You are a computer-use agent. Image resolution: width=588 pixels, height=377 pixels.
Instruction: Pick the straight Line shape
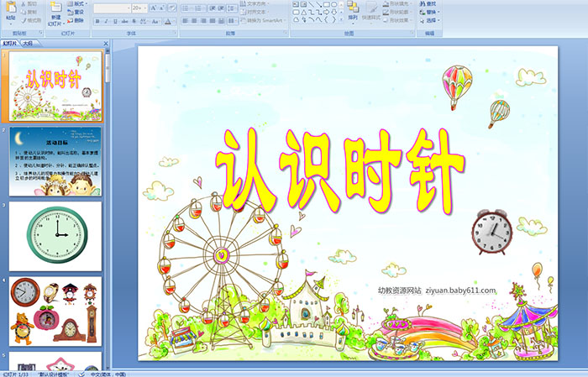tap(312, 4)
